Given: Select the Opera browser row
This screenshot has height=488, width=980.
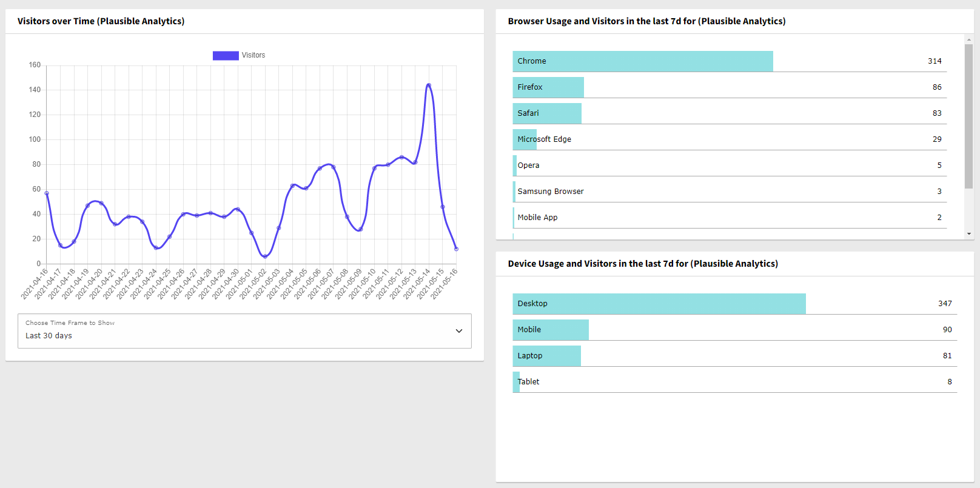Looking at the screenshot, I should click(730, 165).
